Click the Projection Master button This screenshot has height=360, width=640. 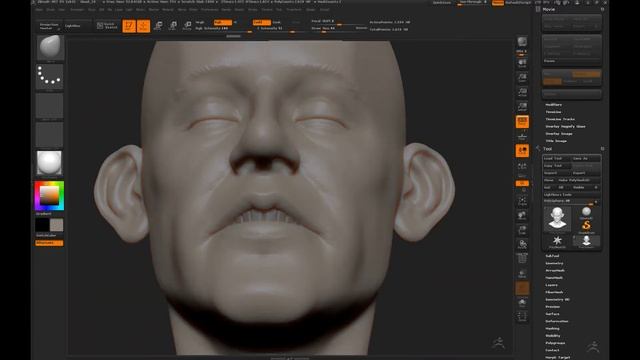click(x=49, y=26)
